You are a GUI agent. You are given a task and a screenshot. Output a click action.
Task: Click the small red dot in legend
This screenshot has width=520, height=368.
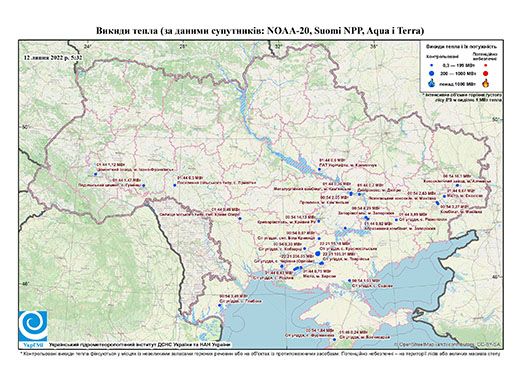pos(486,66)
